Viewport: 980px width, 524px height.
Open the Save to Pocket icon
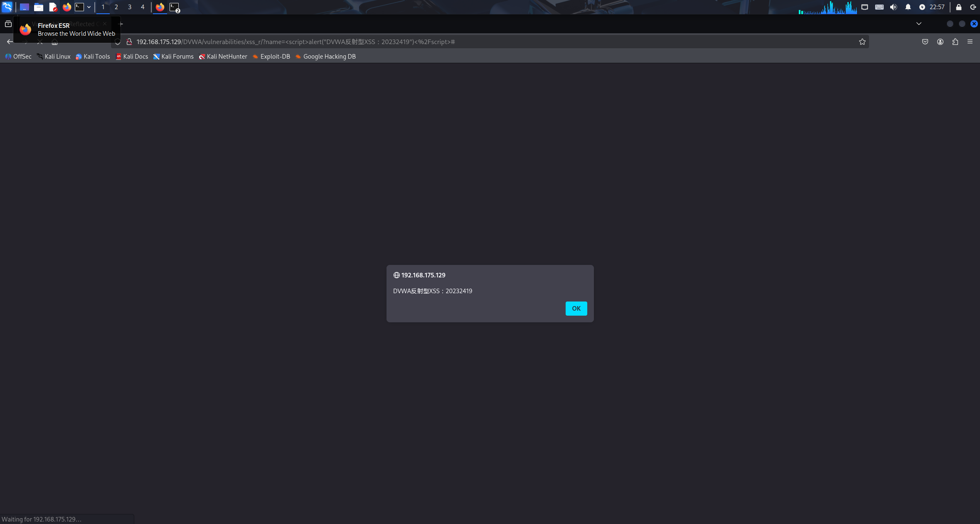tap(925, 42)
